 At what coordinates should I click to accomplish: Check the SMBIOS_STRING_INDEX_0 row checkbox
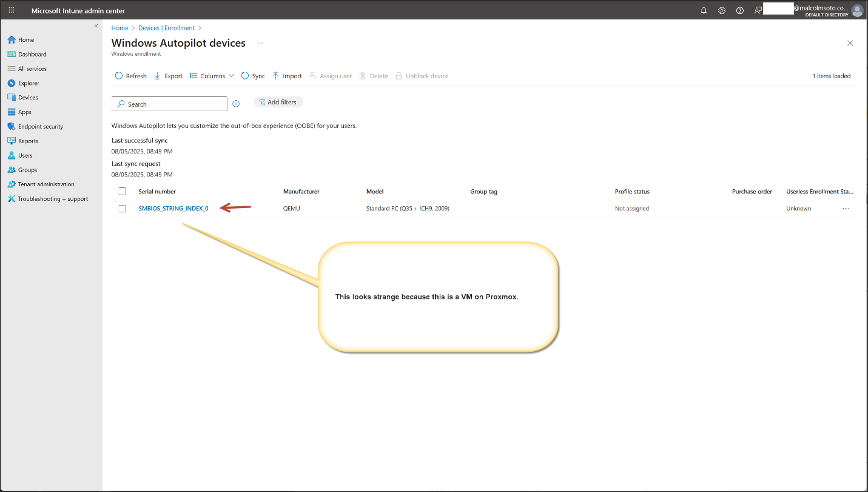[123, 209]
